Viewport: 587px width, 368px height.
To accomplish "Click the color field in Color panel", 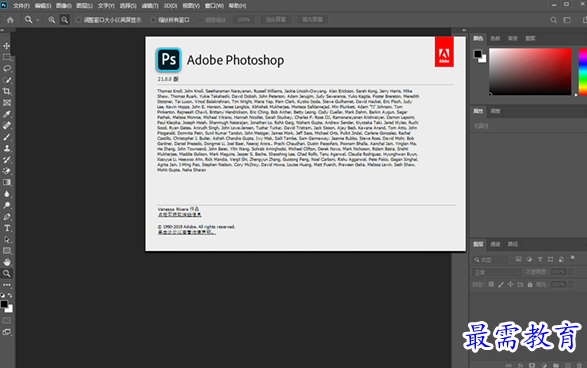I will click(530, 71).
